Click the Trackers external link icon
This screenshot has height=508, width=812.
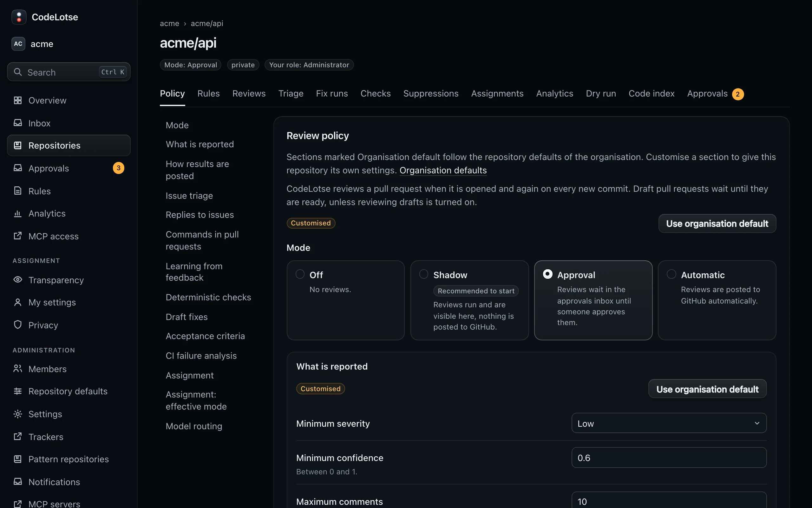pos(17,437)
